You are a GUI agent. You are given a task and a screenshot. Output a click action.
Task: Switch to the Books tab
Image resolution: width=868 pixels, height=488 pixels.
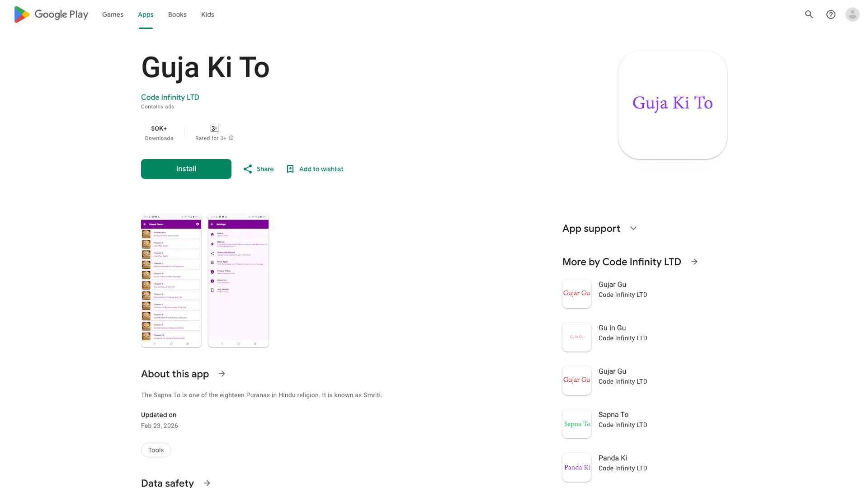[177, 14]
